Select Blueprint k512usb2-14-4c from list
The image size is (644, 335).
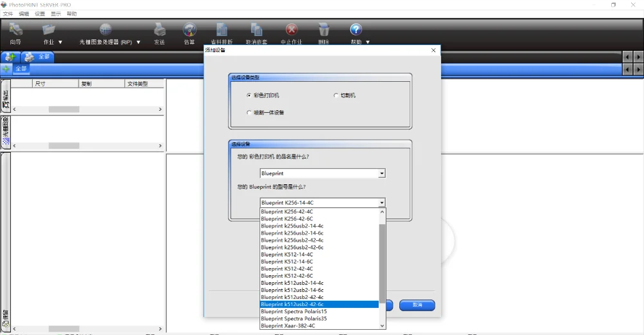coord(319,283)
